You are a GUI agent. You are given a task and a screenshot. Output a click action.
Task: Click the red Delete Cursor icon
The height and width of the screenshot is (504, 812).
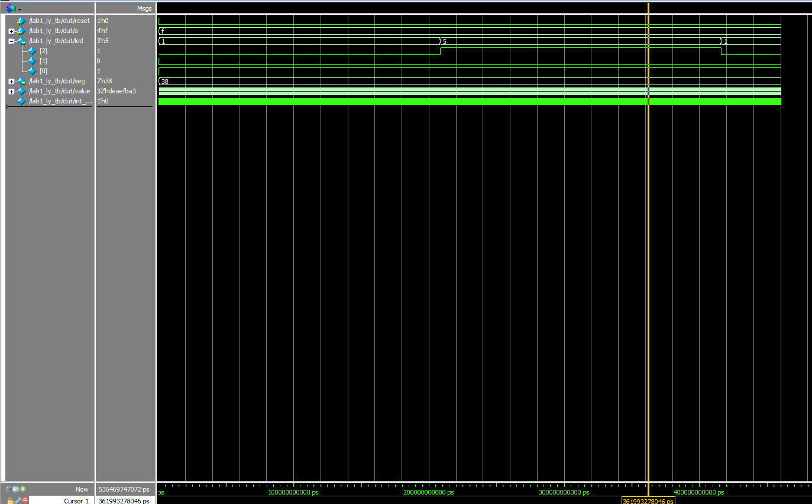25,500
